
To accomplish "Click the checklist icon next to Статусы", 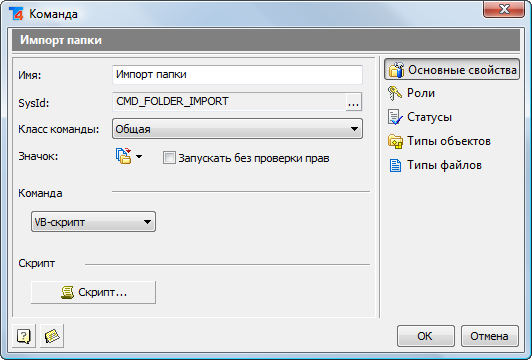I will (395, 117).
